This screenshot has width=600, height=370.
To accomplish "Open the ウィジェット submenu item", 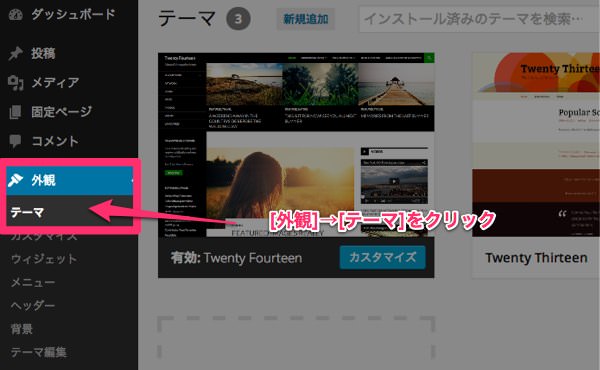I will [44, 259].
